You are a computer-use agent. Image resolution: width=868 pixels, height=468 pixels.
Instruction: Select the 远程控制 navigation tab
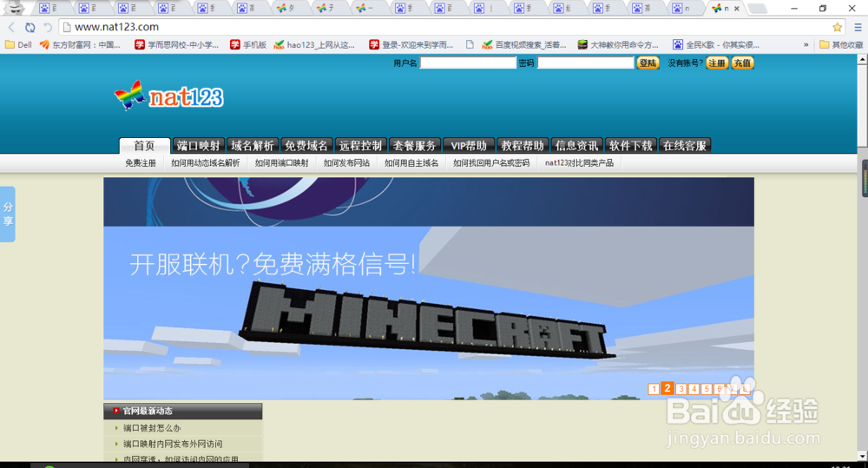point(360,146)
